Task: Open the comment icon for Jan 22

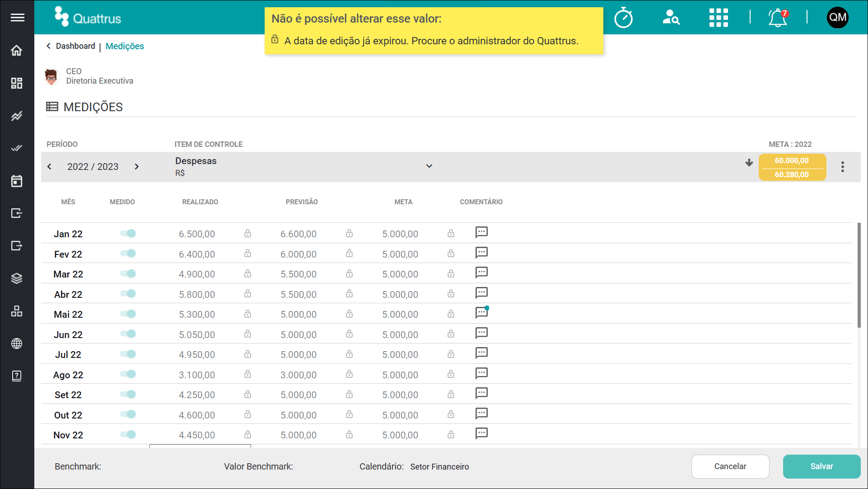Action: coord(481,232)
